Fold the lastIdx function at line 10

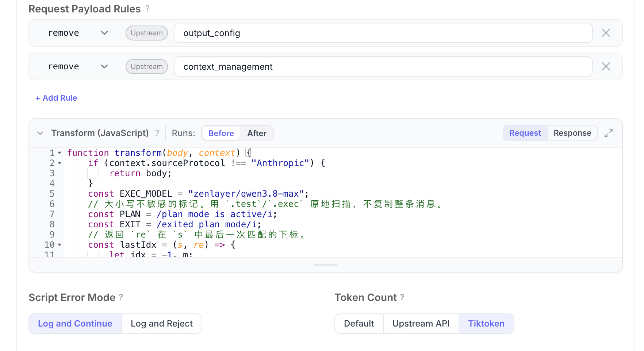tap(60, 245)
